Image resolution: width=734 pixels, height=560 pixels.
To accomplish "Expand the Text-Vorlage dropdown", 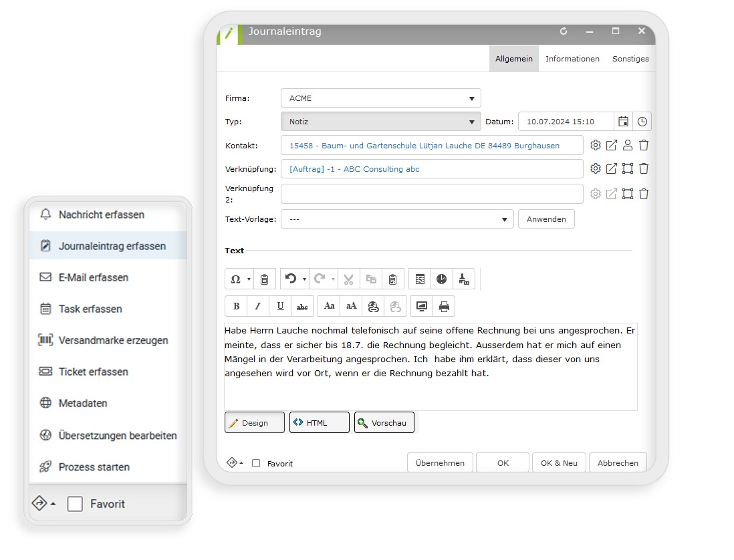I will pyautogui.click(x=398, y=219).
